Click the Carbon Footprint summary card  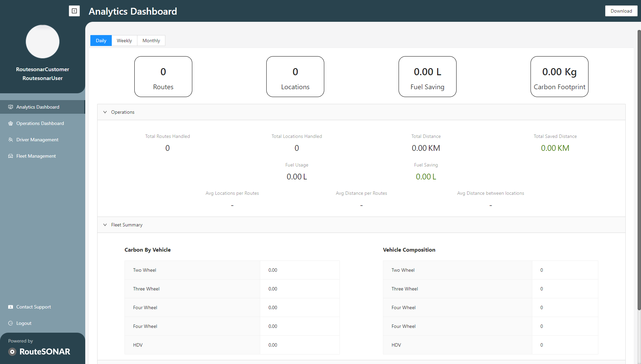click(560, 77)
